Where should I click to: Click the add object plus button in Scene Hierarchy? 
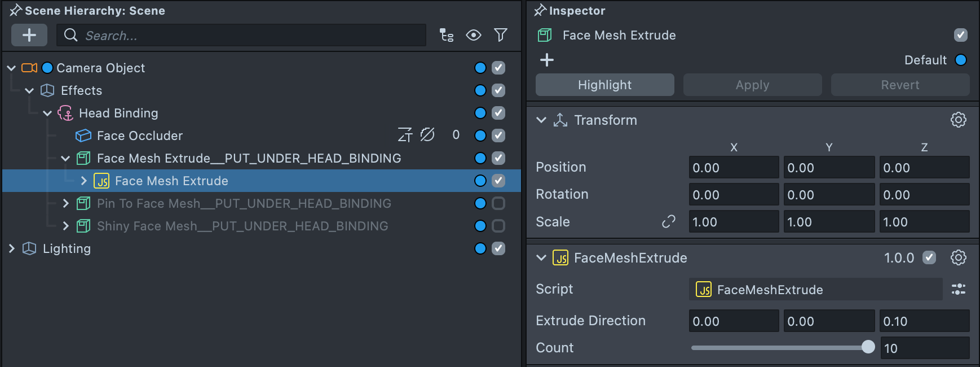(x=29, y=35)
